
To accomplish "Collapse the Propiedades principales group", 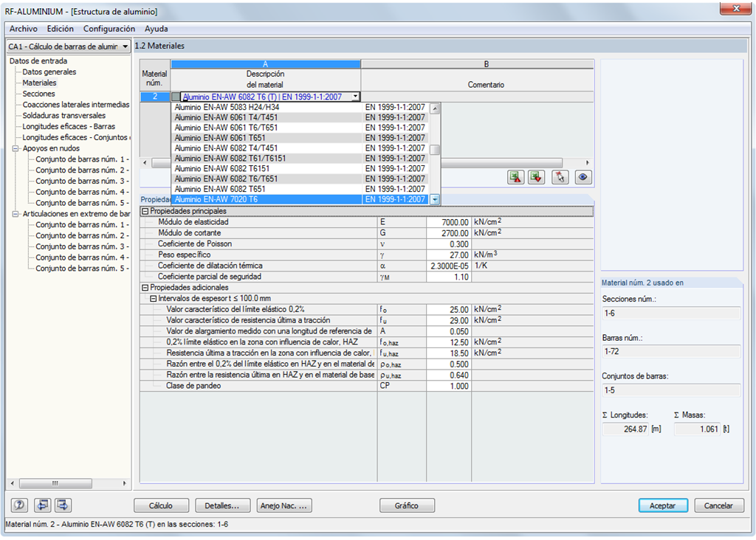I will 145,211.
